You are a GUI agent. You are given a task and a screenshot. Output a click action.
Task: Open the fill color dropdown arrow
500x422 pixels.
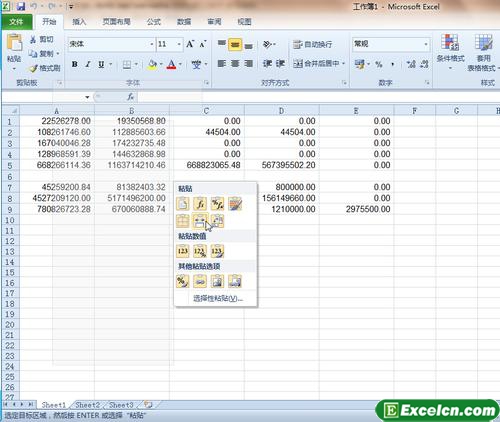(161, 64)
